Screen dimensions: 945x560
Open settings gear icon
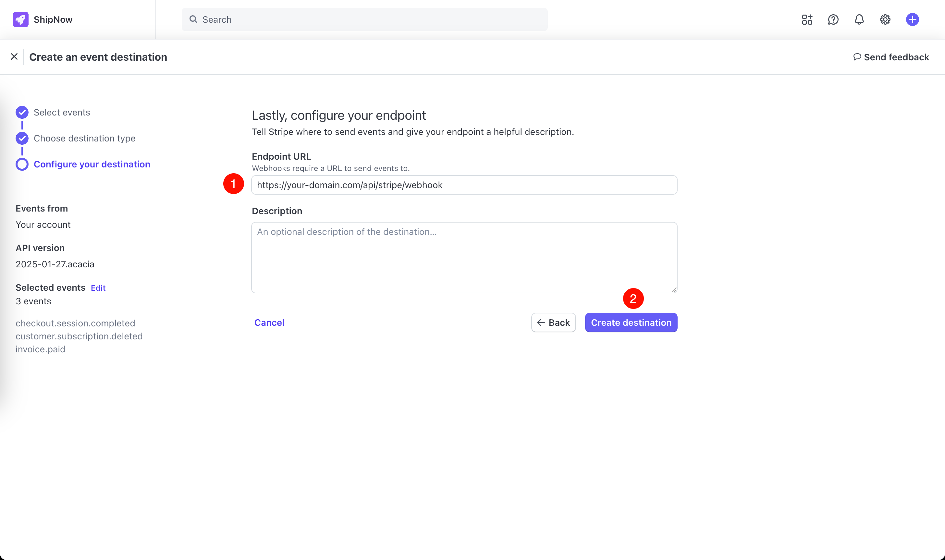[885, 19]
